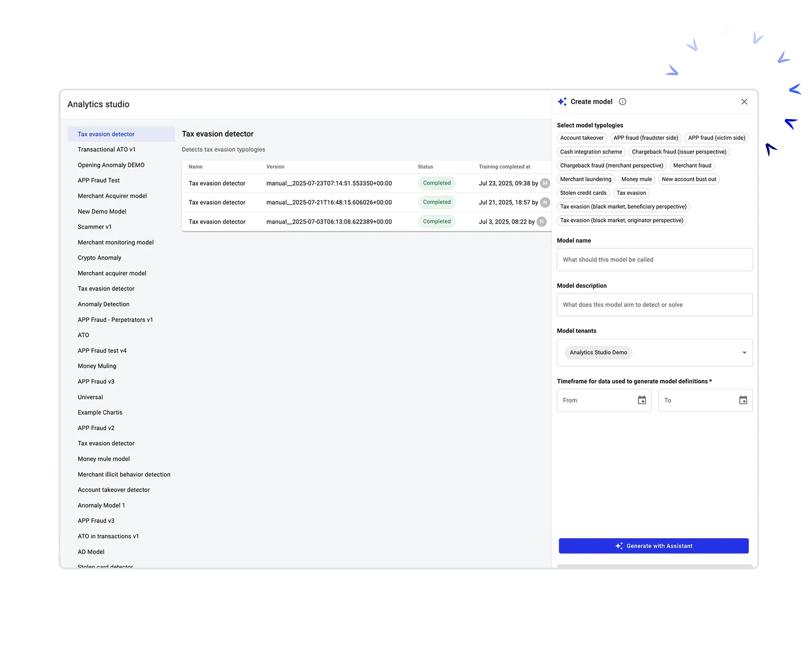Open Money Muling model from the sidebar
This screenshot has width=812, height=667.
coord(96,366)
